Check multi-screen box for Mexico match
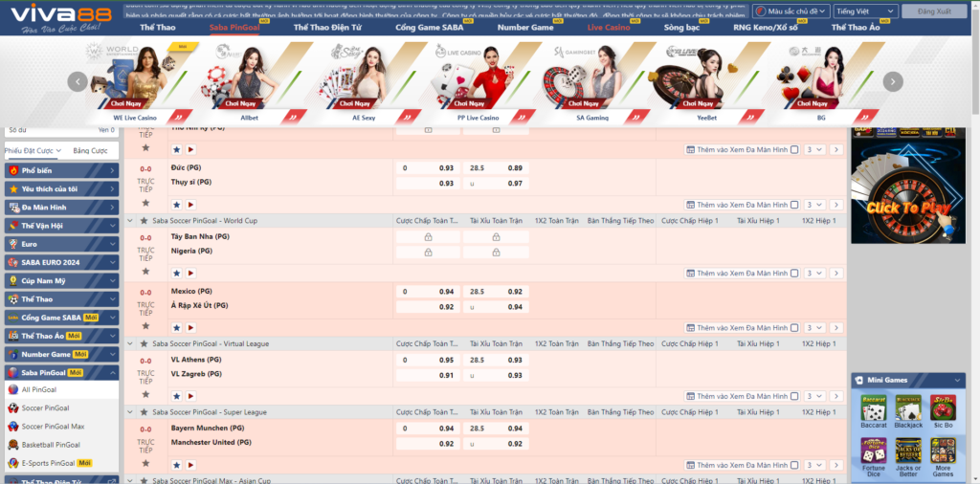 point(793,327)
